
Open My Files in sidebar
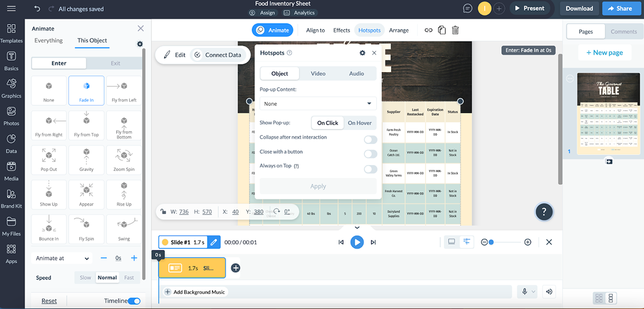click(x=11, y=227)
